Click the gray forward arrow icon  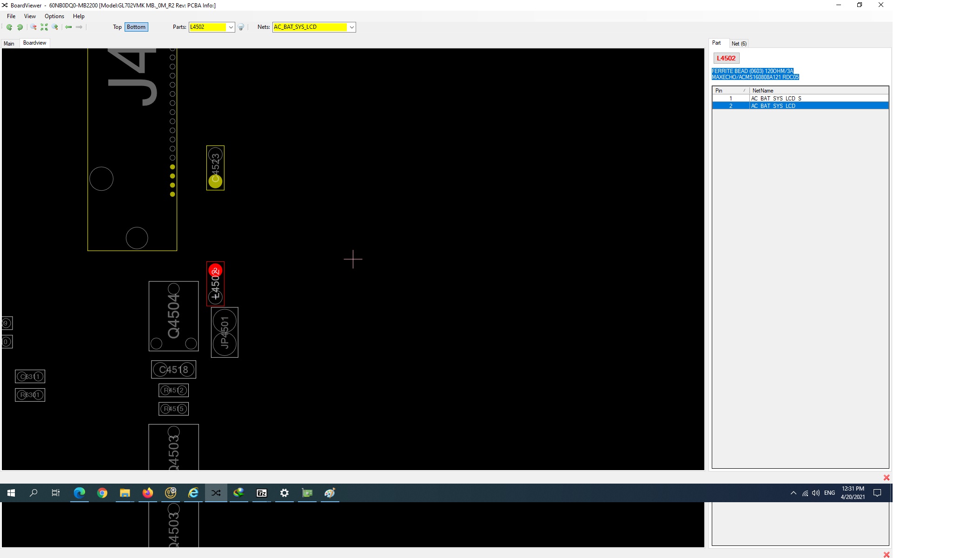click(x=79, y=27)
